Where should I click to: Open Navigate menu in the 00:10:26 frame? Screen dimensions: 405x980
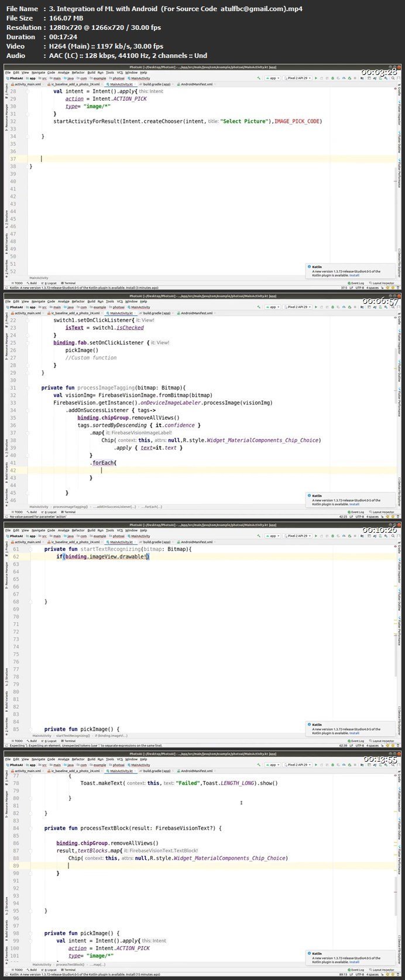(x=39, y=530)
